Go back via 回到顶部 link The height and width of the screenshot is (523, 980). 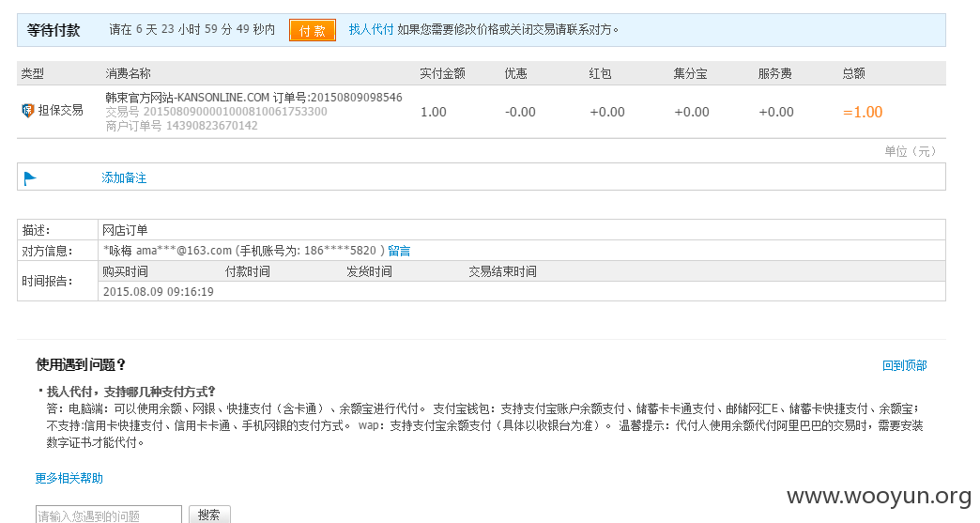coord(904,365)
